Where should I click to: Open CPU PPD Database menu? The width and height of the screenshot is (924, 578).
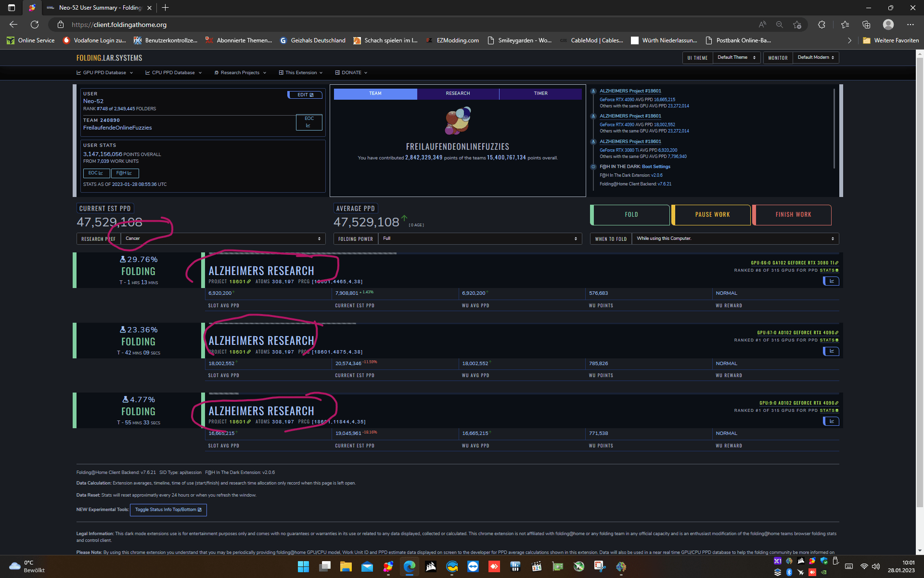tap(173, 73)
